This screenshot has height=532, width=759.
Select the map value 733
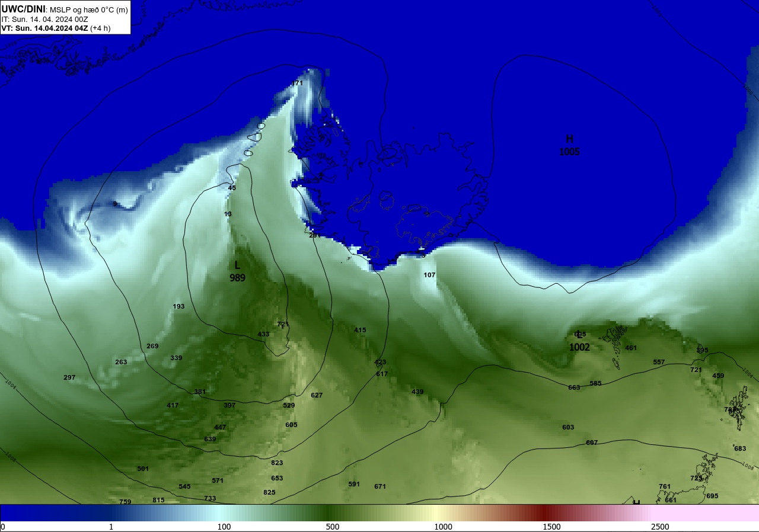tap(210, 498)
